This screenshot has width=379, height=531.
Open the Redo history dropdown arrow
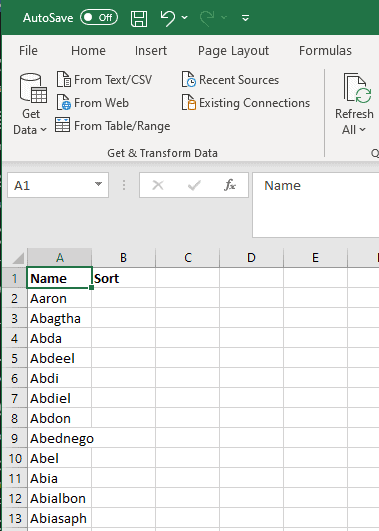tap(224, 17)
